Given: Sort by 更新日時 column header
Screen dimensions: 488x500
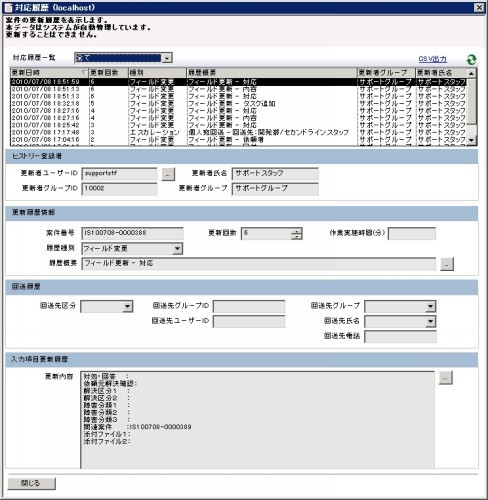Looking at the screenshot, I should tap(49, 73).
